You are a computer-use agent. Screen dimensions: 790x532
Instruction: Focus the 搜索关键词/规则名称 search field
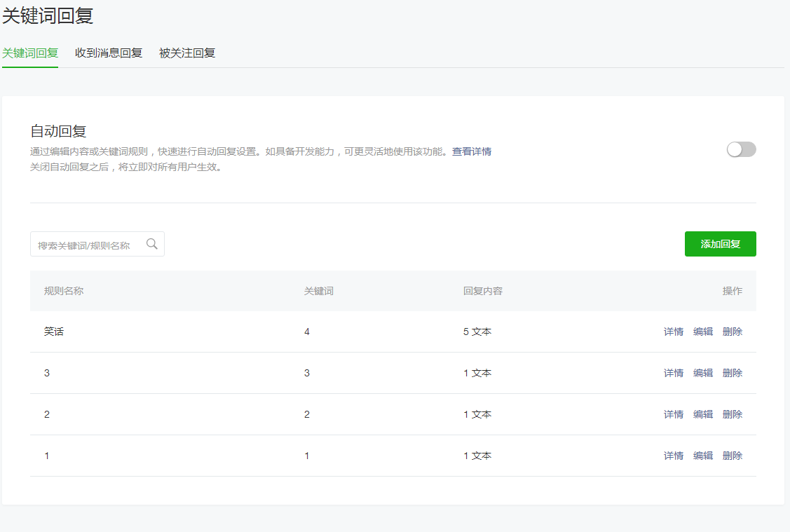coord(97,244)
